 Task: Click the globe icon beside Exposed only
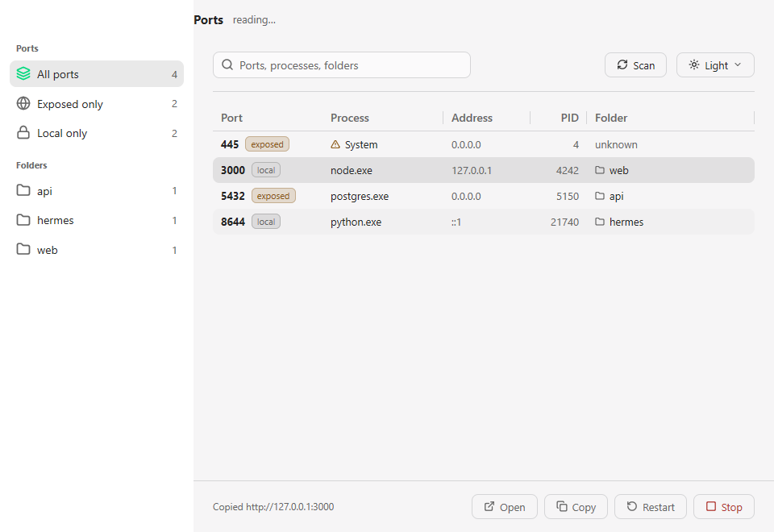pyautogui.click(x=23, y=104)
